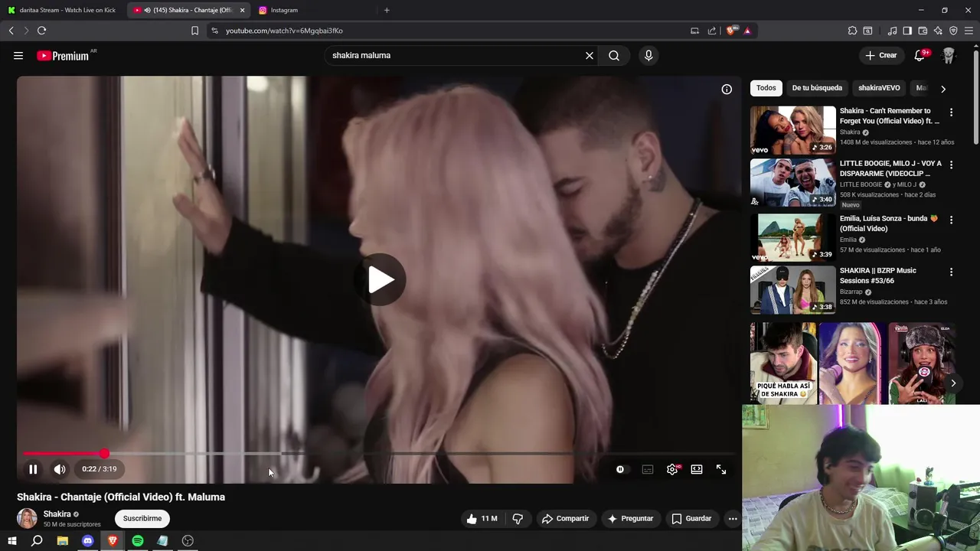980x551 pixels.
Task: Focus the search field 'shakira maluma'
Action: tap(456, 55)
